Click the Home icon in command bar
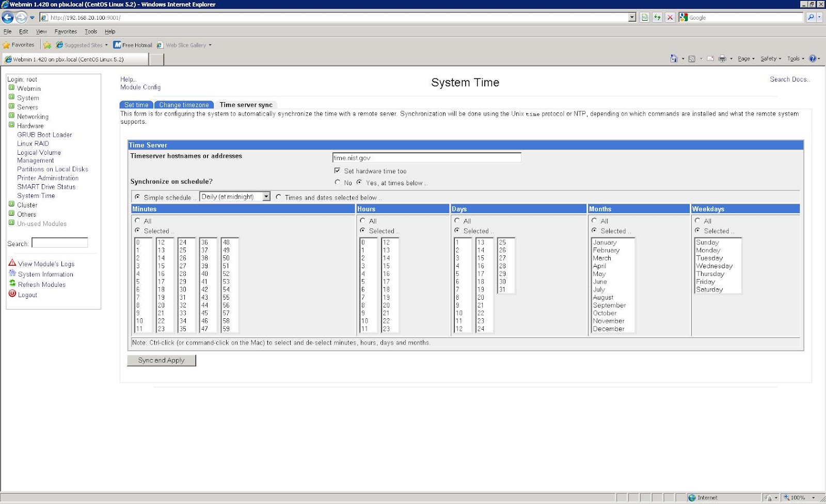This screenshot has width=826, height=504. [674, 58]
